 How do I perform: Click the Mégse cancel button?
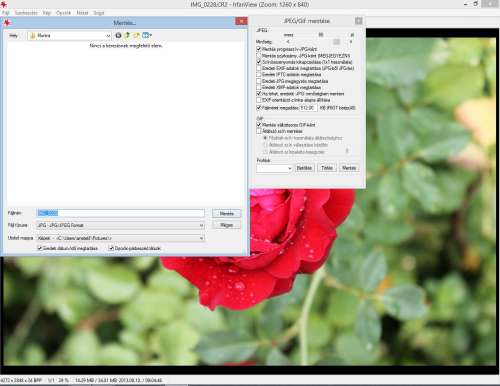226,225
